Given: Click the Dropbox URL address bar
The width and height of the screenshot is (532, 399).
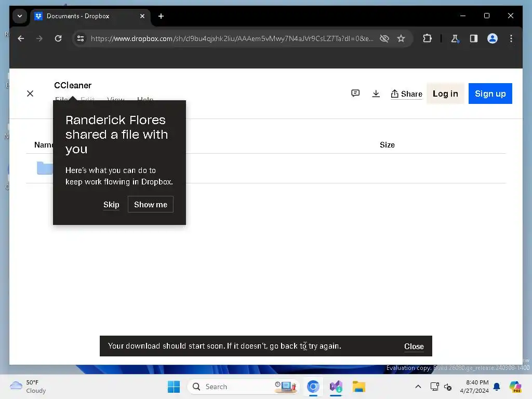Looking at the screenshot, I should click(232, 38).
